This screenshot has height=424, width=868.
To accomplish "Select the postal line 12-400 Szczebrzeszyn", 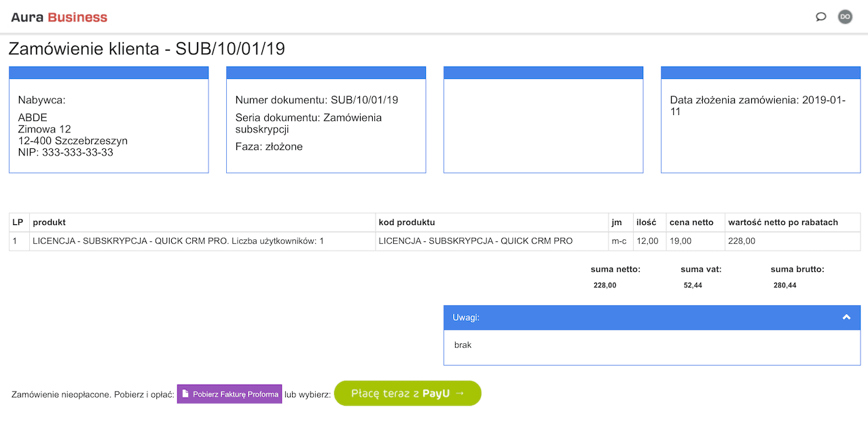I will (73, 141).
